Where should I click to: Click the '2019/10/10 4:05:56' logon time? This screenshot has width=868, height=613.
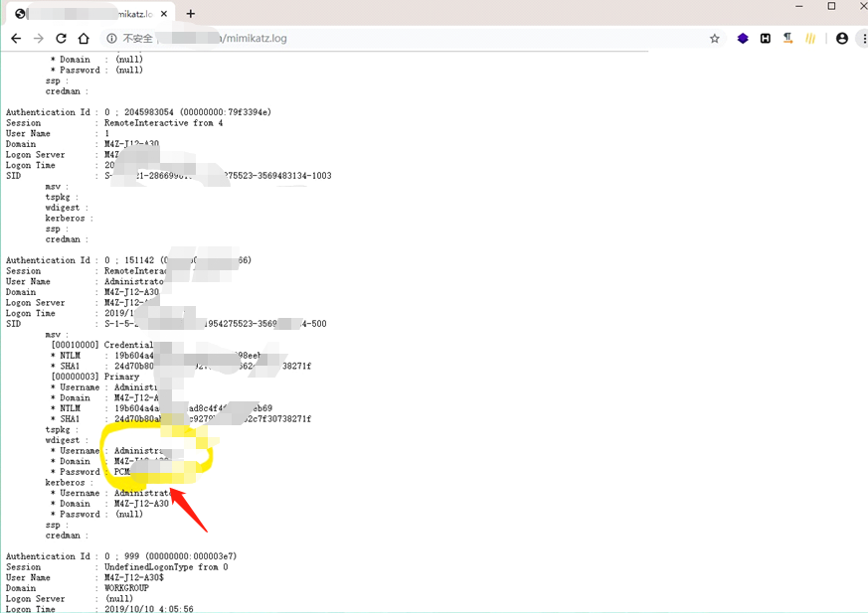point(149,609)
